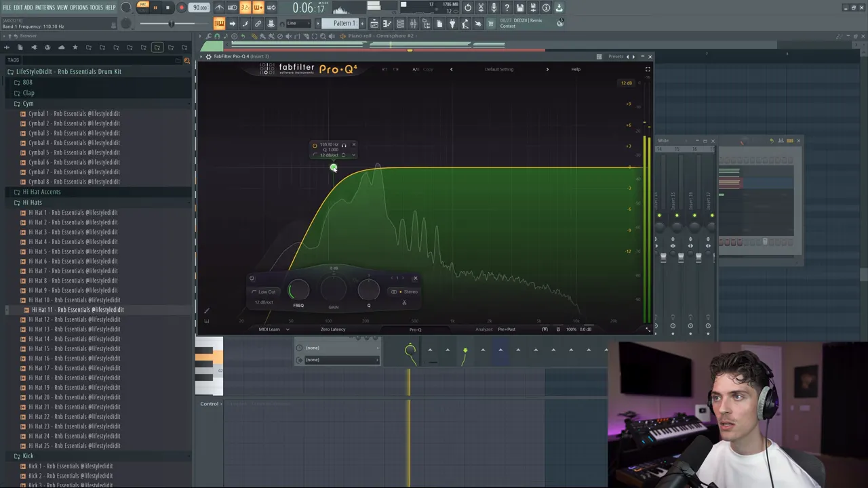This screenshot has height=488, width=868.
Task: Open the PATTERNS menu
Action: coord(45,7)
